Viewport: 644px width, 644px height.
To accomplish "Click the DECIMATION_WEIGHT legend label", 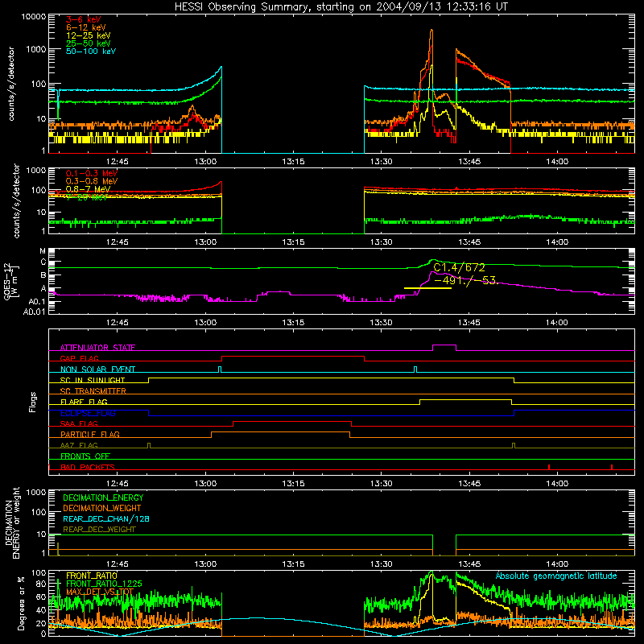I will (x=102, y=508).
